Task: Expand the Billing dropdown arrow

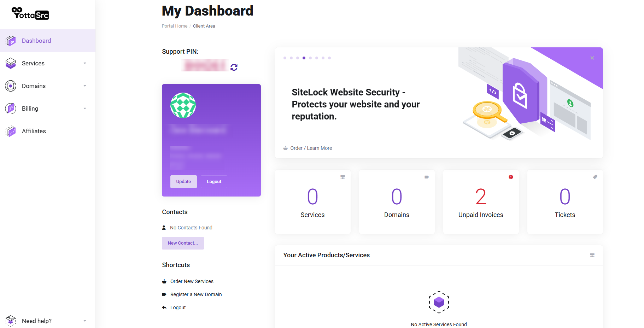Action: (x=85, y=109)
